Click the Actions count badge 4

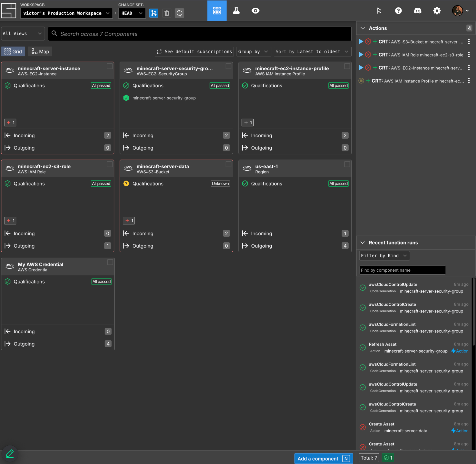[x=469, y=28]
